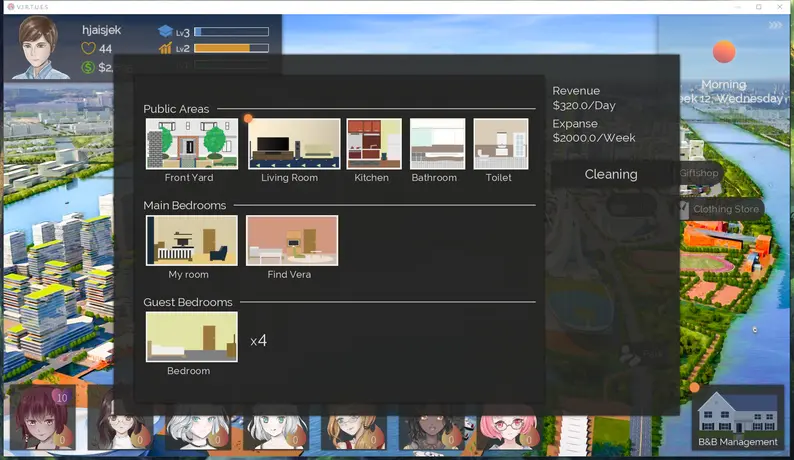Screen dimensions: 794x460
Task: Enter My room bedroom
Action: [191, 241]
